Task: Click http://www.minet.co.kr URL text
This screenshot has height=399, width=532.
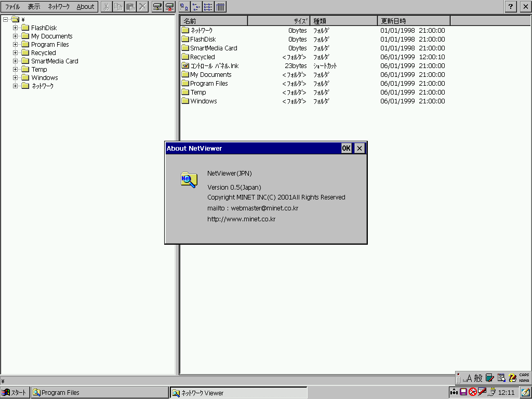Action: (x=241, y=219)
